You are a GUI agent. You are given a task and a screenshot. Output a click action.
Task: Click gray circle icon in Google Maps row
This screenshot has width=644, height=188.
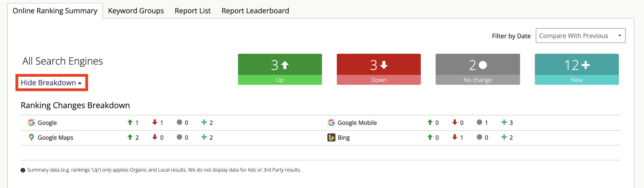tap(179, 137)
